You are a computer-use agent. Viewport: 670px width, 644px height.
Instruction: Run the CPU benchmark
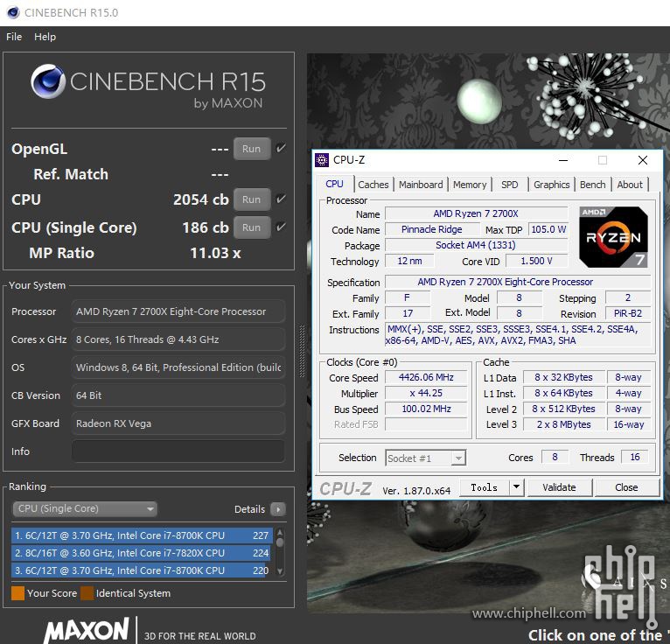[x=252, y=199]
